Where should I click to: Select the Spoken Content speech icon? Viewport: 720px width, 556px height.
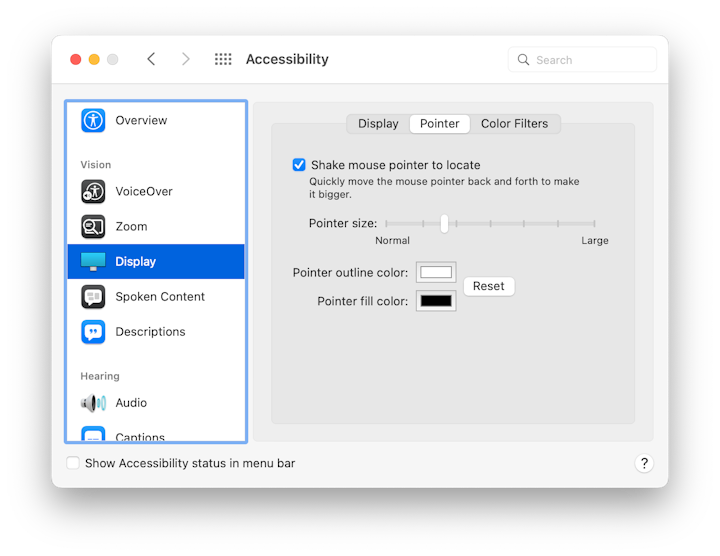tap(94, 297)
